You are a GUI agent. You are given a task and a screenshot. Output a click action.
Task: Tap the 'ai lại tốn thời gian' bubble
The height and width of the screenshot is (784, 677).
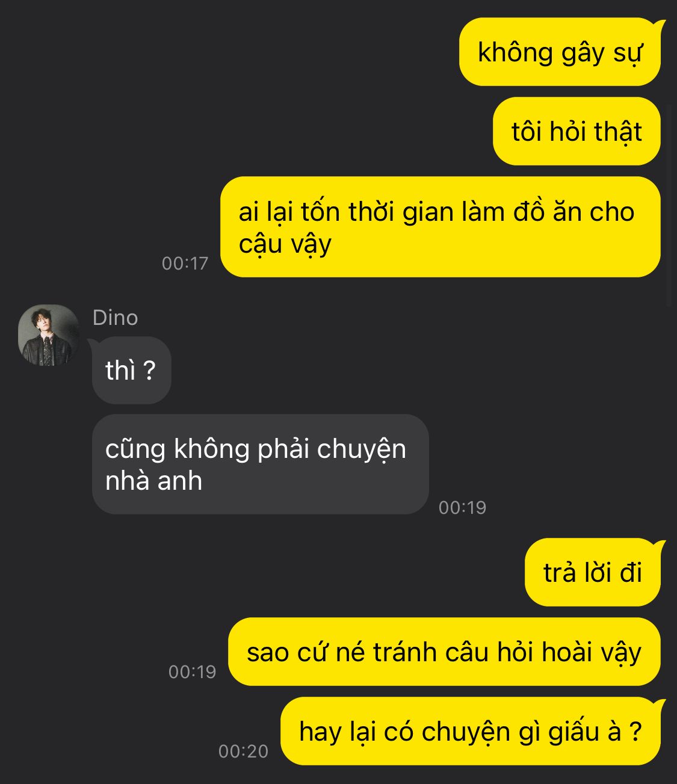(440, 227)
